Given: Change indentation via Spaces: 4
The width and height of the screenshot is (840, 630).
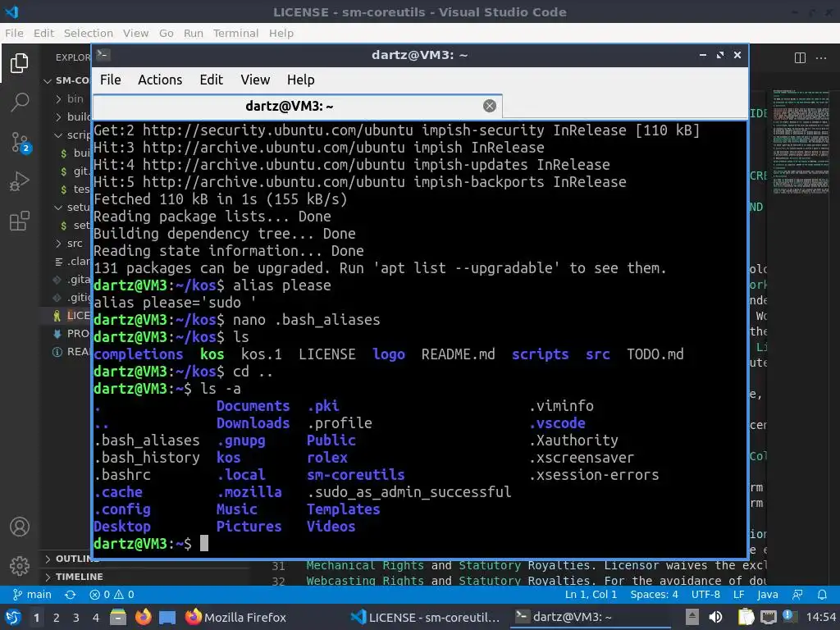Looking at the screenshot, I should coord(654,595).
